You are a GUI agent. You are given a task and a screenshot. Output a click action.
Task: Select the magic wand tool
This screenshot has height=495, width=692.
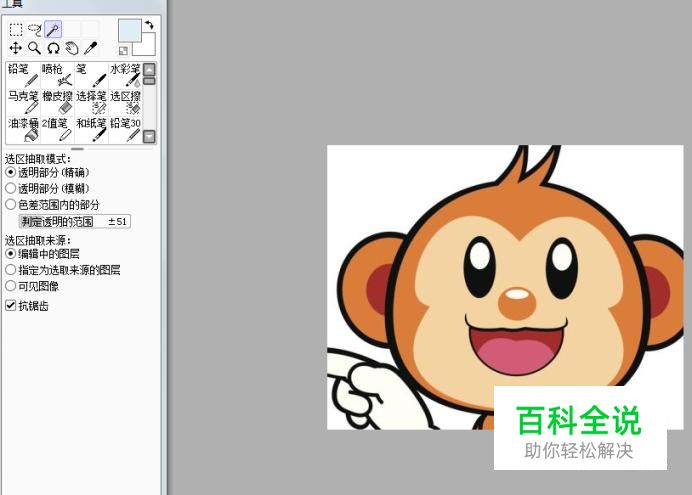coord(52,29)
